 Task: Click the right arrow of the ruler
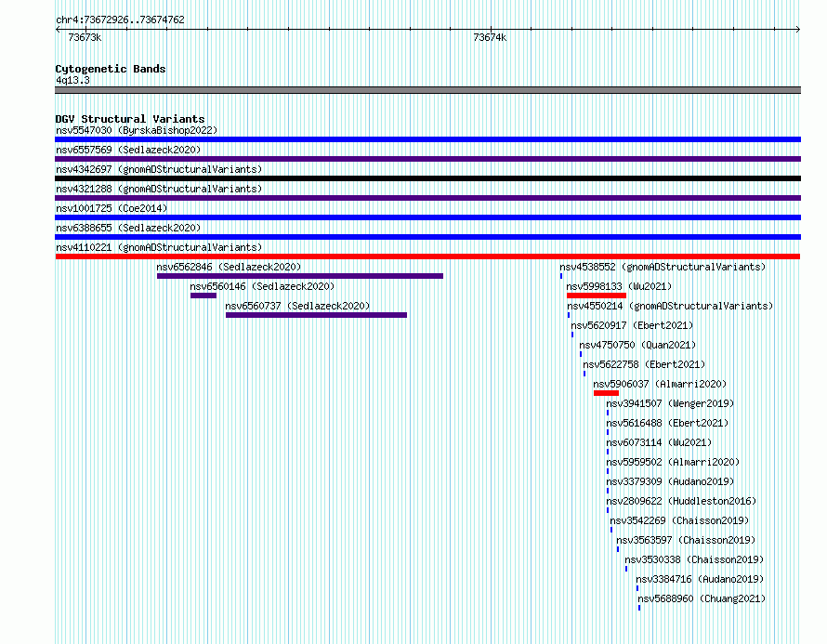coord(798,29)
